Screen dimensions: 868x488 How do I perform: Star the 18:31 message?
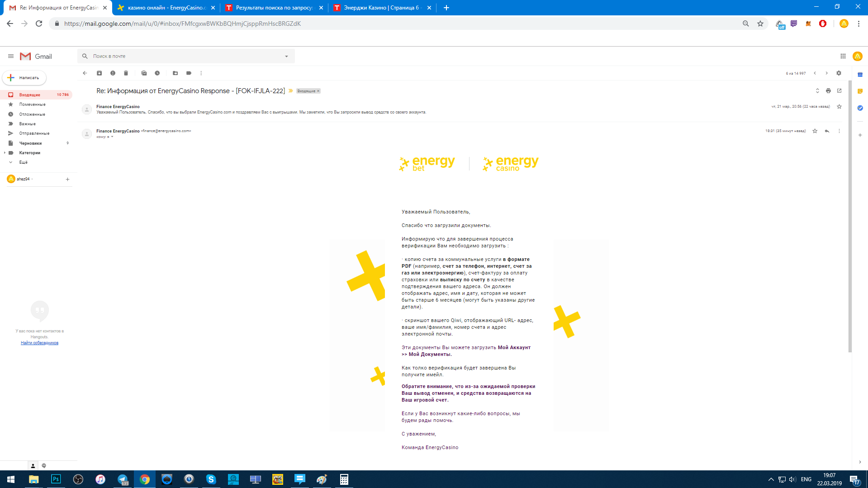point(815,131)
